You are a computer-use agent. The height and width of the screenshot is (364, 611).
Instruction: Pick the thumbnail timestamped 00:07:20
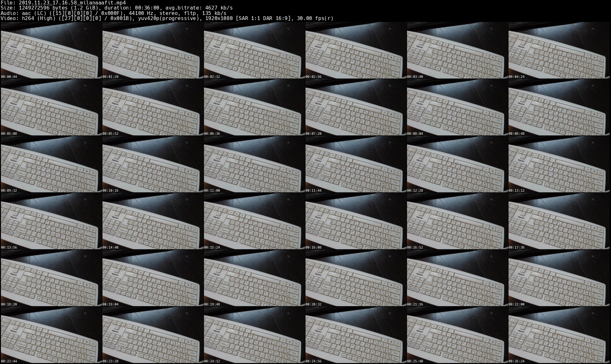356,107
